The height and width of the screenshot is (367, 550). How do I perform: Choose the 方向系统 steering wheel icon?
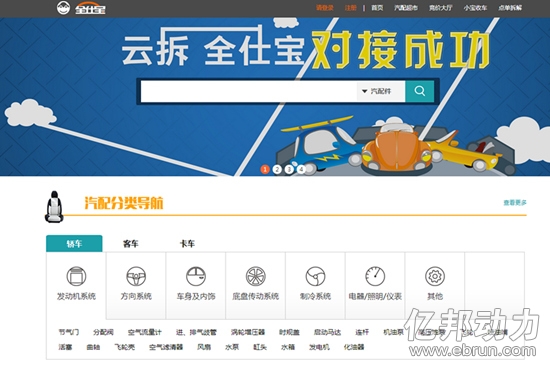tap(136, 276)
